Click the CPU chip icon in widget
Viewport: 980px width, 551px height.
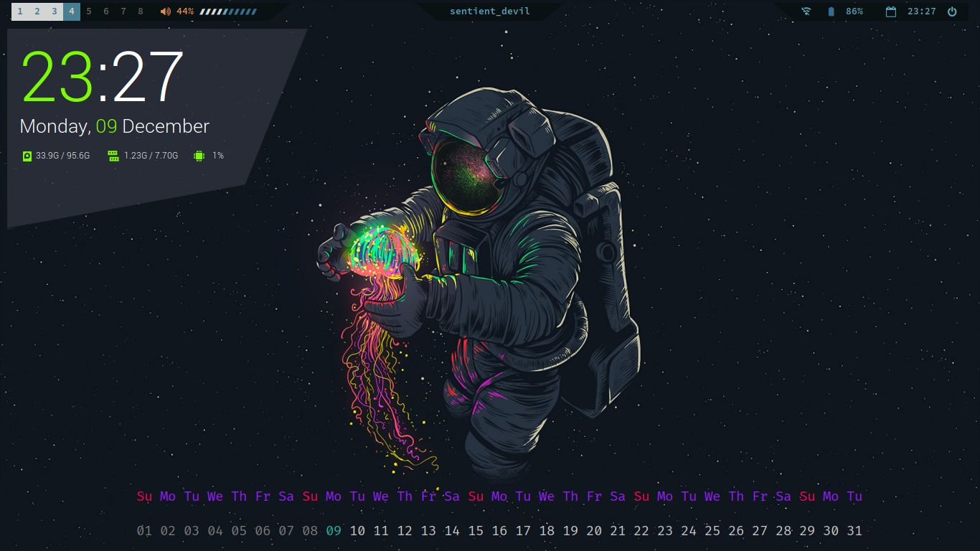pyautogui.click(x=199, y=156)
